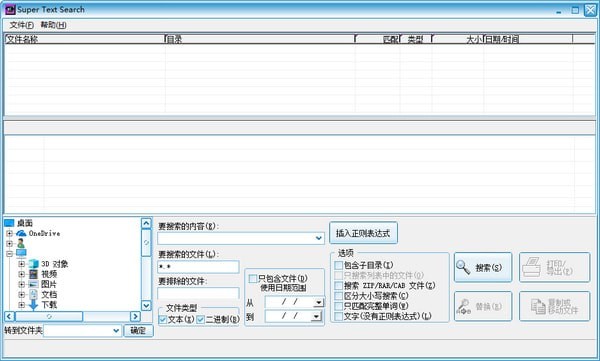Open the File (文件) menu
This screenshot has width=600, height=361.
coord(21,25)
